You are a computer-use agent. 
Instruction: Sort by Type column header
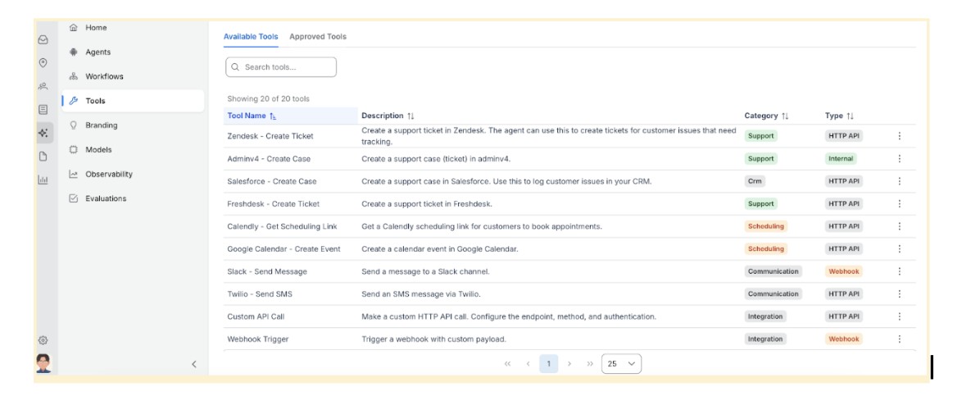[839, 116]
